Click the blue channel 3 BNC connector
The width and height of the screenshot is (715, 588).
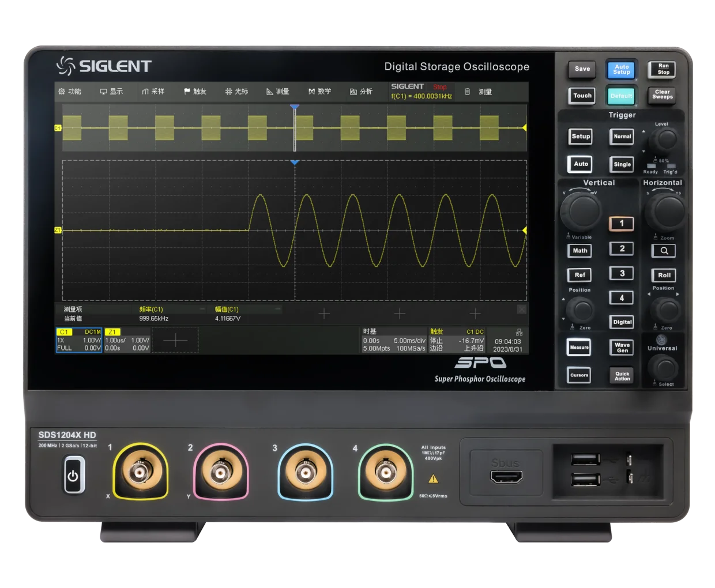(x=305, y=473)
